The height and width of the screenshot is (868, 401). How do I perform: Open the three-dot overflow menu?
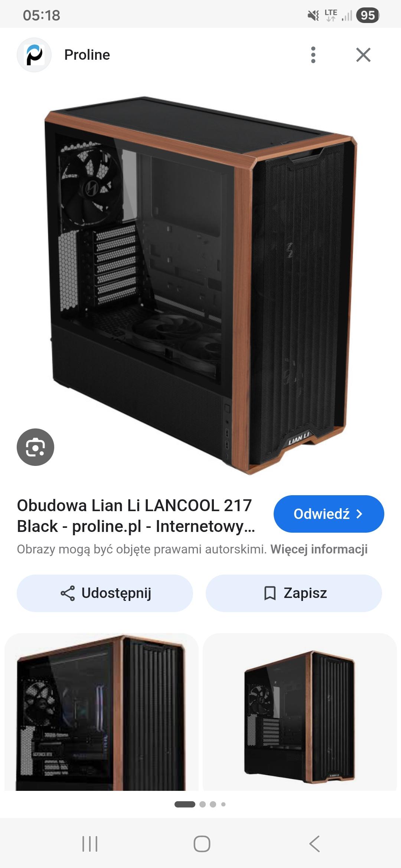pyautogui.click(x=313, y=55)
